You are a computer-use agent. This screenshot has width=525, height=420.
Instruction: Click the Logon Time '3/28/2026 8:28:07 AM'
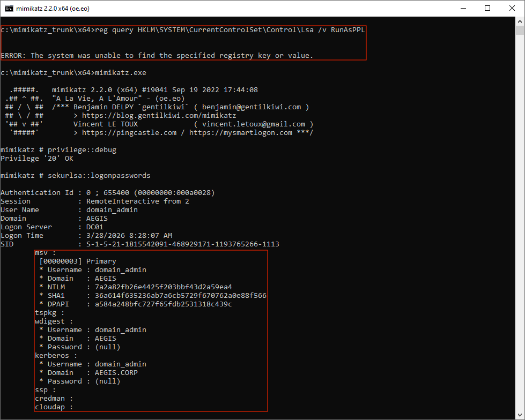point(129,235)
